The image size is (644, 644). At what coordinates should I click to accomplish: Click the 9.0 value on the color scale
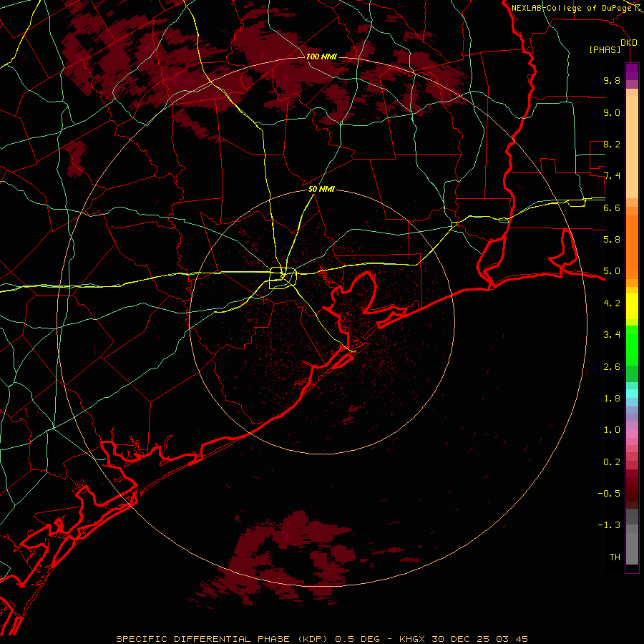pyautogui.click(x=612, y=112)
